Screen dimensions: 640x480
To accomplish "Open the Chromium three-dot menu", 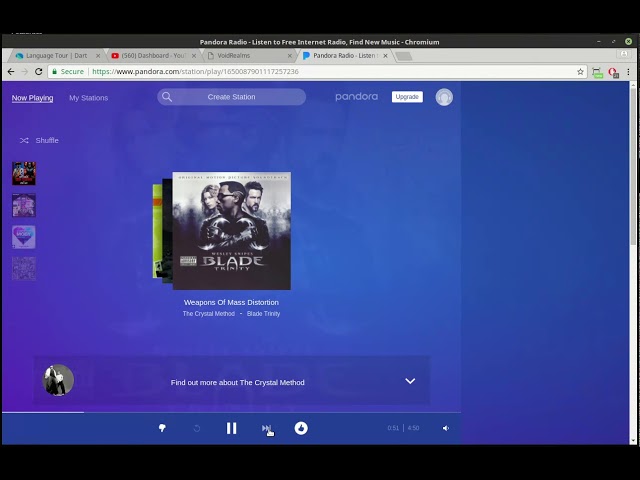I will pyautogui.click(x=629, y=72).
